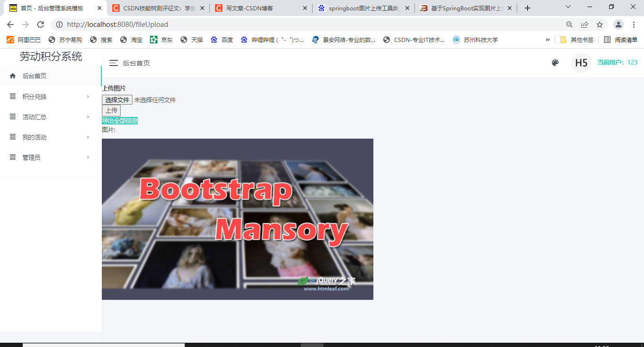
Task: Open 苏州科技大学 bookmark
Action: (475, 40)
